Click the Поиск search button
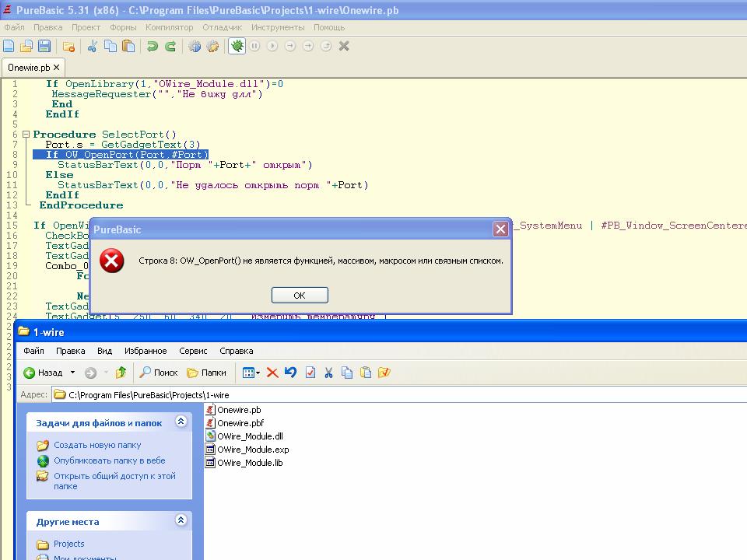This screenshot has width=747, height=560. pos(159,373)
